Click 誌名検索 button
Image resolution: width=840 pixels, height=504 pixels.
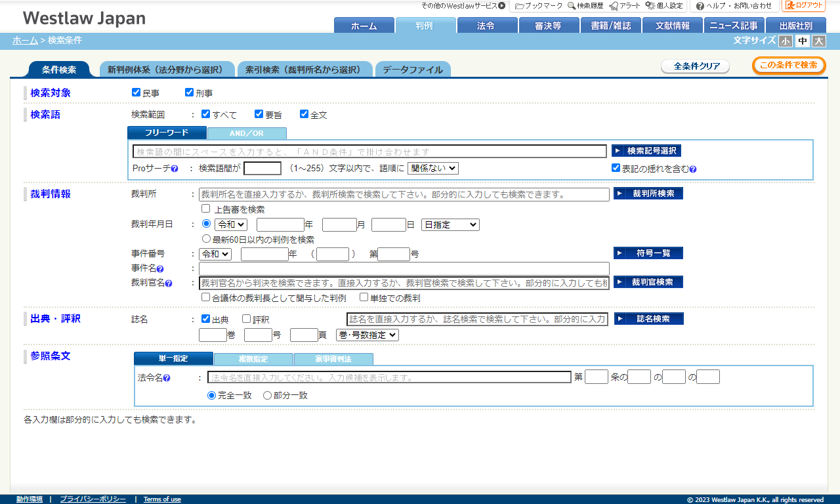(649, 319)
